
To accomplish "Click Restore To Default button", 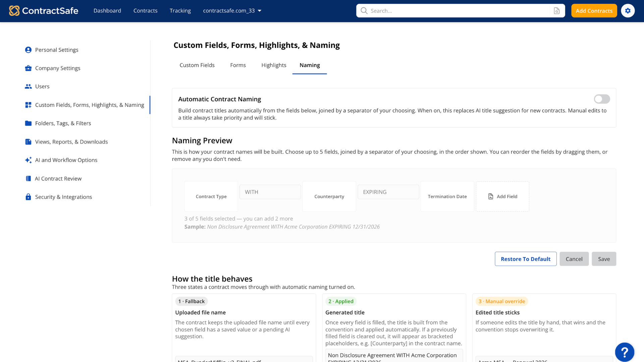I will click(526, 259).
